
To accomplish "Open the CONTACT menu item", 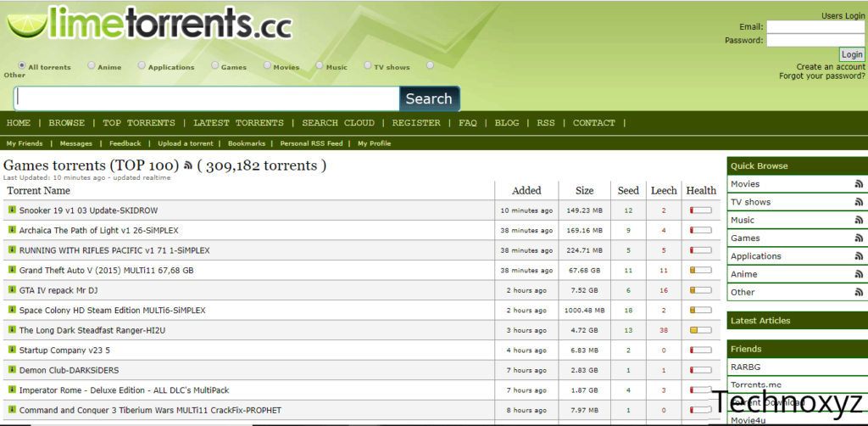I will pyautogui.click(x=594, y=123).
